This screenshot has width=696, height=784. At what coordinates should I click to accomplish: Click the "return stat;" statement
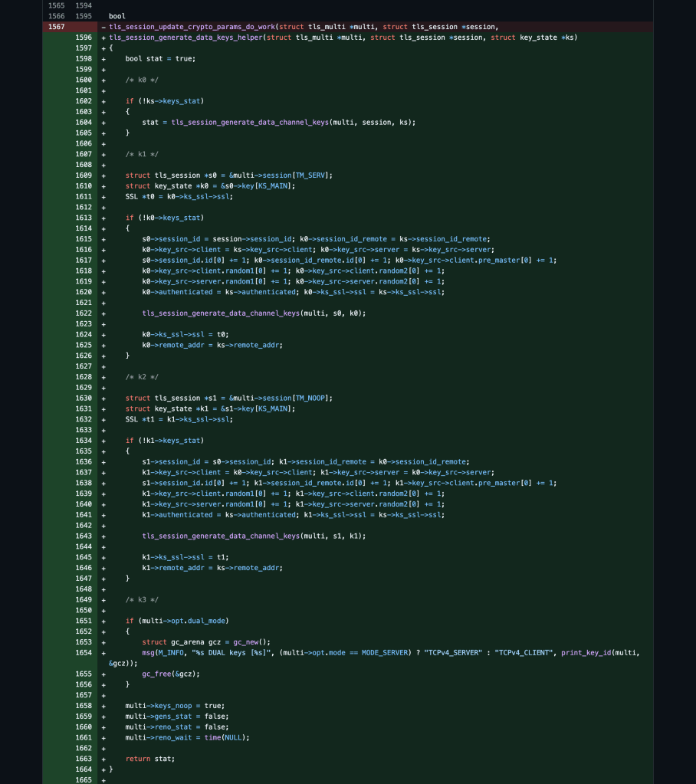pyautogui.click(x=150, y=759)
